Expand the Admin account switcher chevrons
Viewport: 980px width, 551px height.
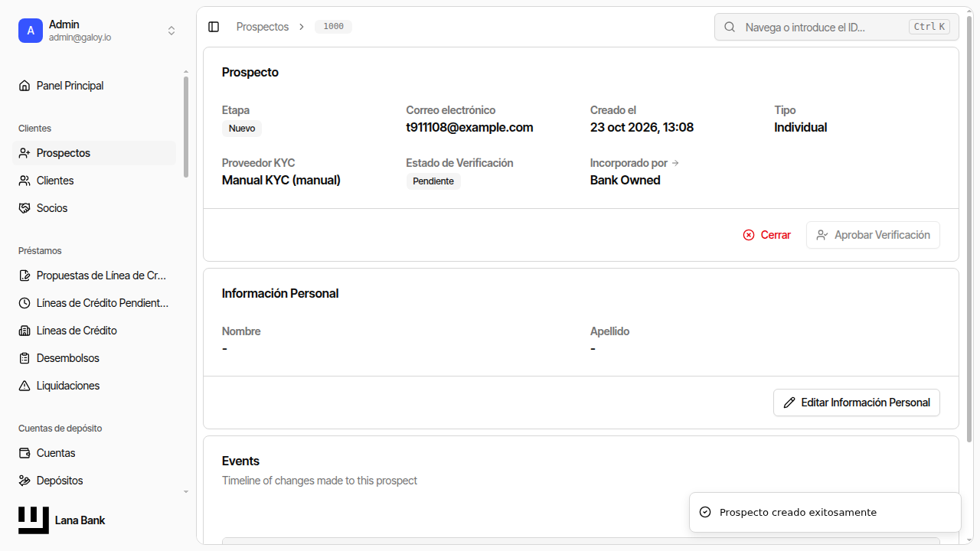(x=171, y=31)
